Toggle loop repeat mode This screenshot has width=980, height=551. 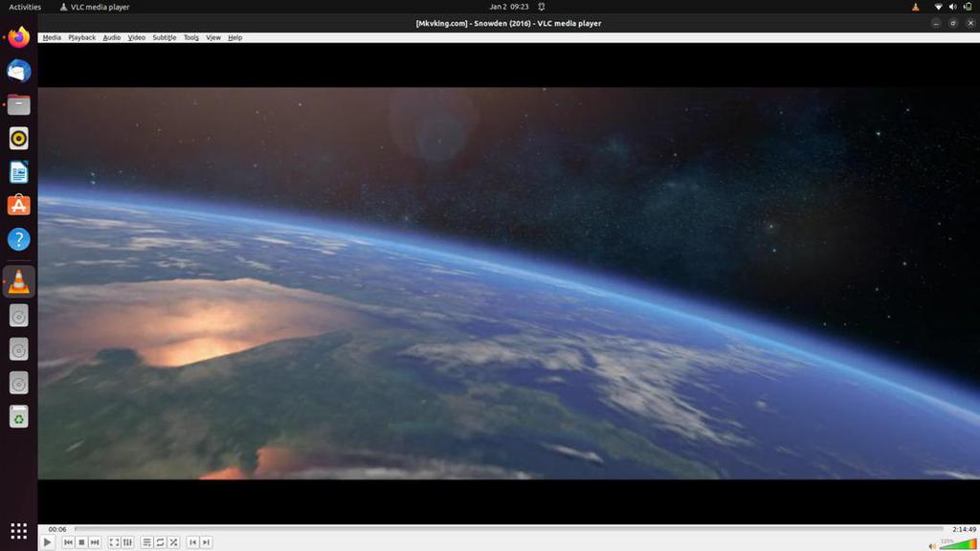click(160, 542)
